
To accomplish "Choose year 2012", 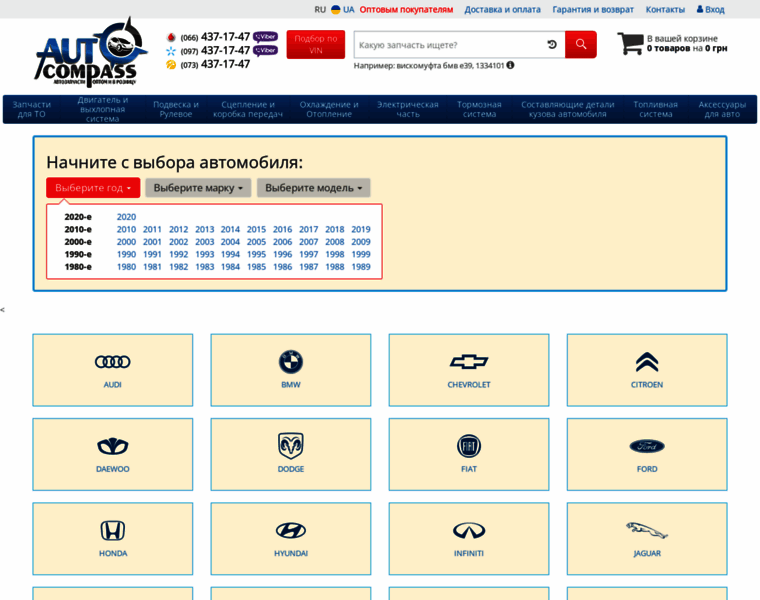I will pos(178,229).
